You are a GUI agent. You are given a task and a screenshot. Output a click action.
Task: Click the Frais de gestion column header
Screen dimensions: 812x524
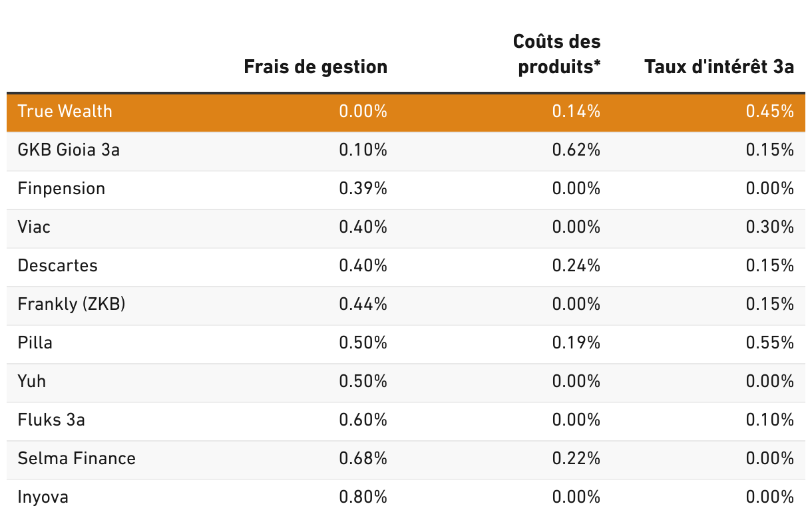(315, 67)
